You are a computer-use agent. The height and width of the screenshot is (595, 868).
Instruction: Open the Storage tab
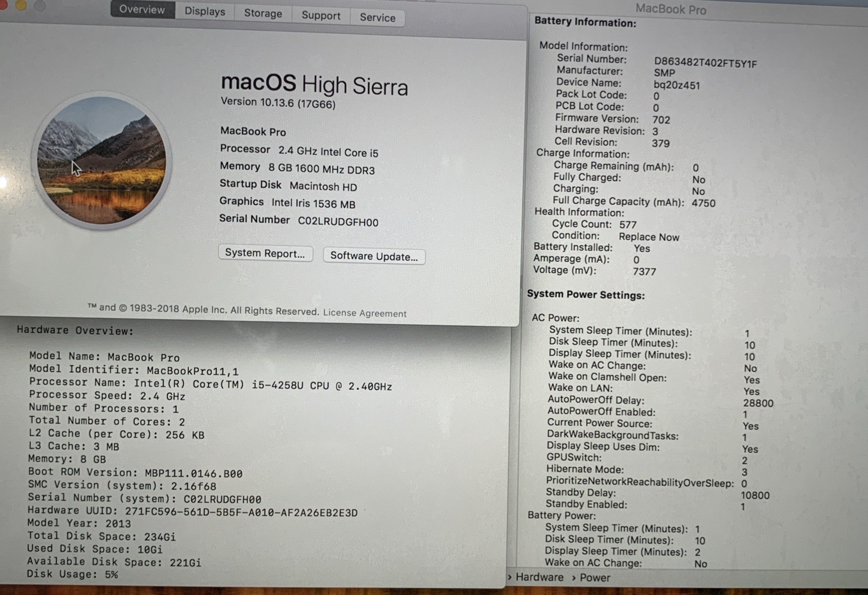pyautogui.click(x=263, y=13)
